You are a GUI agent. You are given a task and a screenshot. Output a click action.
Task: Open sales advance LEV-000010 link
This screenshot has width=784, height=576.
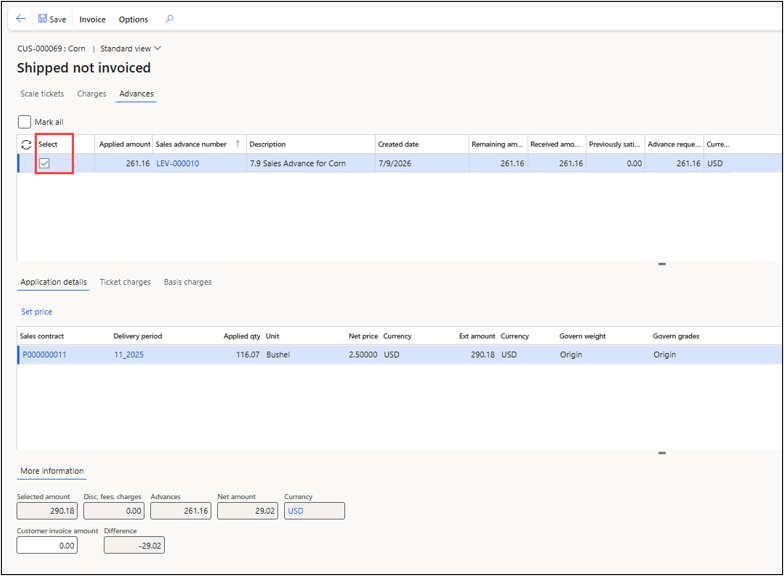coord(178,164)
